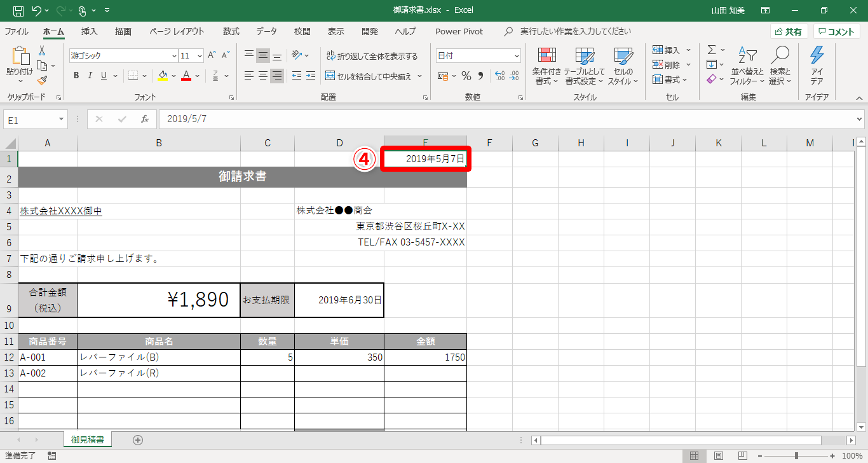
Task: Expand the font color dropdown arrow
Action: pos(197,76)
